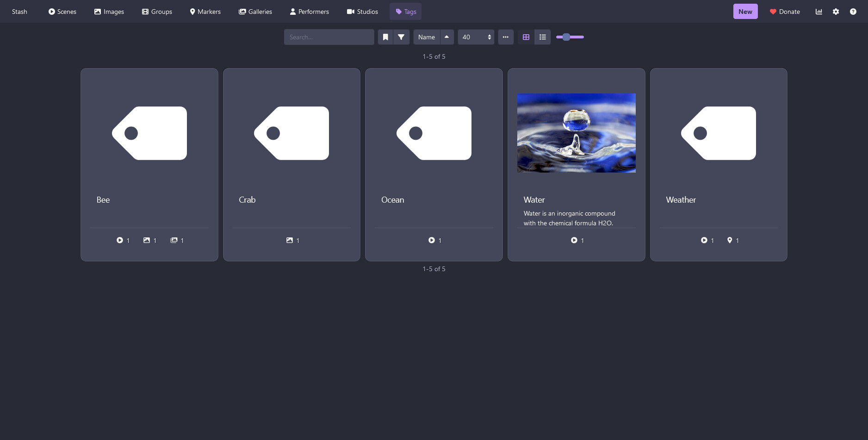Open the statistics chart icon
The width and height of the screenshot is (868, 440).
(818, 12)
